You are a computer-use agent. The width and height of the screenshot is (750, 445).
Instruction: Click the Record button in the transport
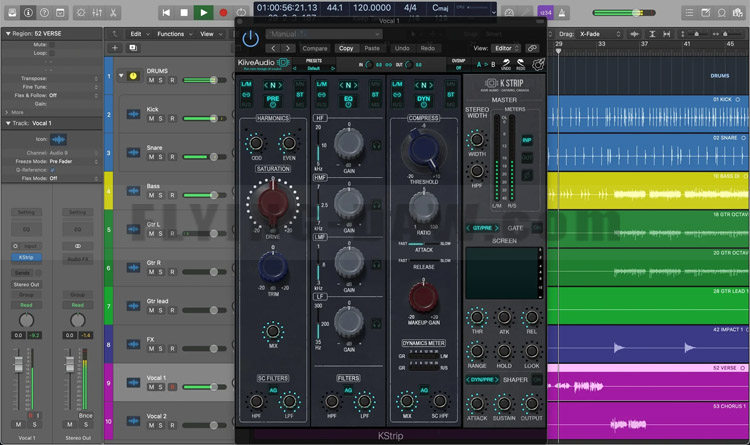coord(225,12)
